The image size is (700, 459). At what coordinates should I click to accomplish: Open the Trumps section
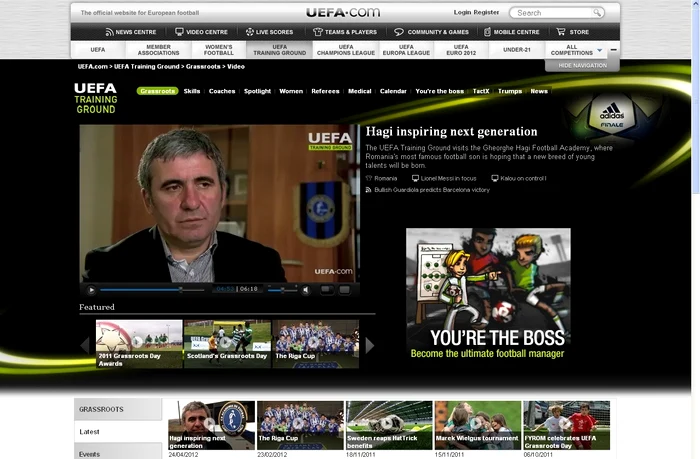tap(510, 91)
